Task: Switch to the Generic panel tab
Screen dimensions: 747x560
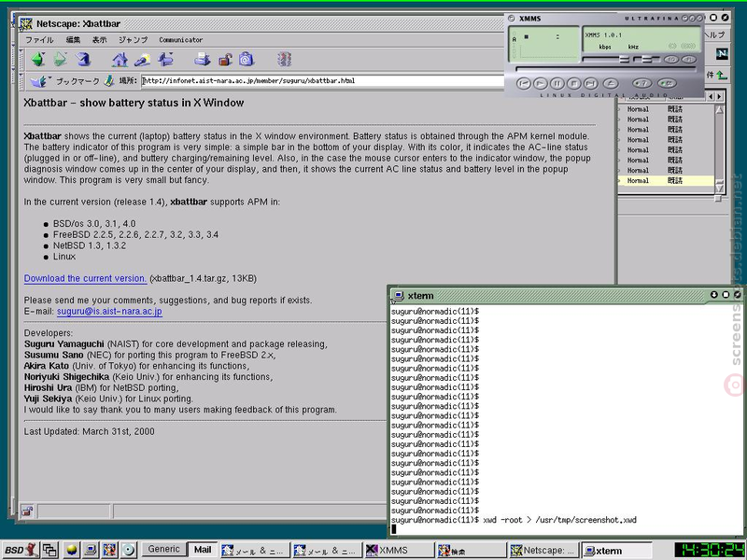Action: (164, 549)
